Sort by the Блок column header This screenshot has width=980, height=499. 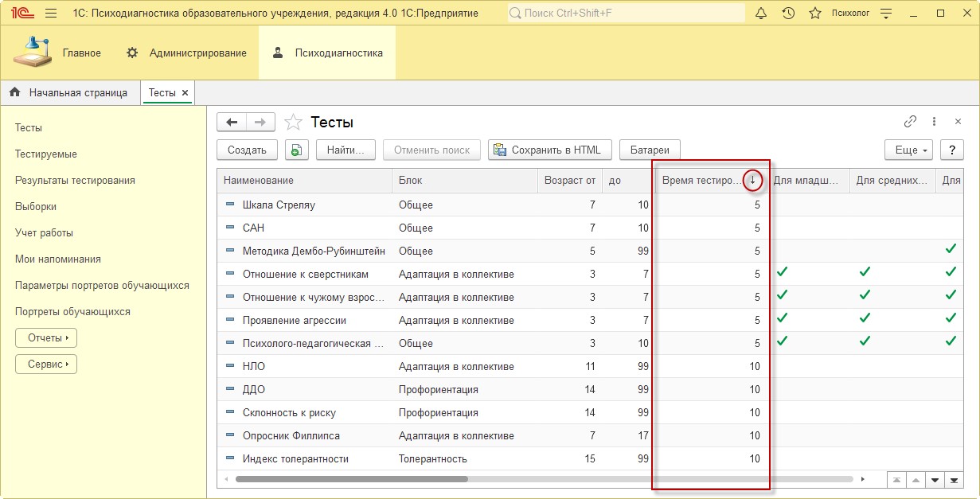click(464, 181)
